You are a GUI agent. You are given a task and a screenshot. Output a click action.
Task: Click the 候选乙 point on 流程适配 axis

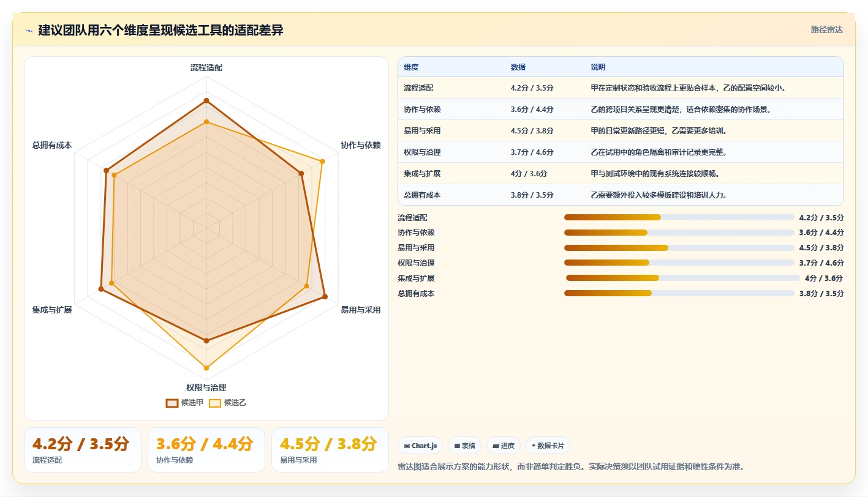(206, 122)
